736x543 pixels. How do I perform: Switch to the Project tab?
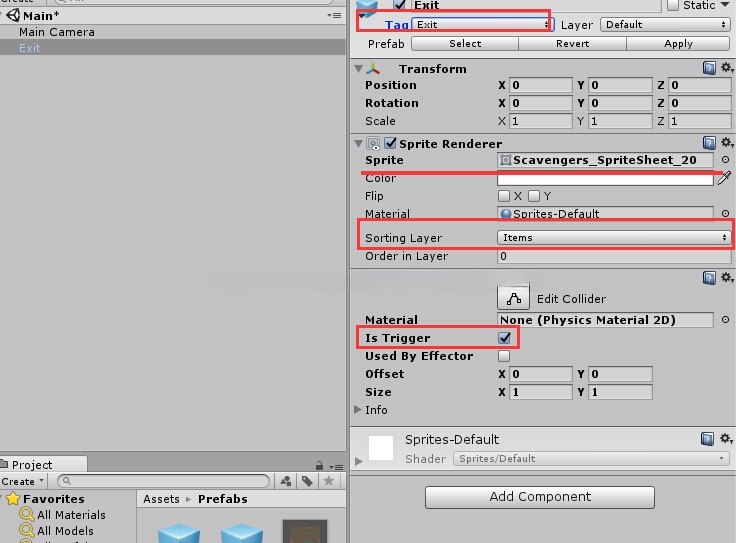click(43, 464)
